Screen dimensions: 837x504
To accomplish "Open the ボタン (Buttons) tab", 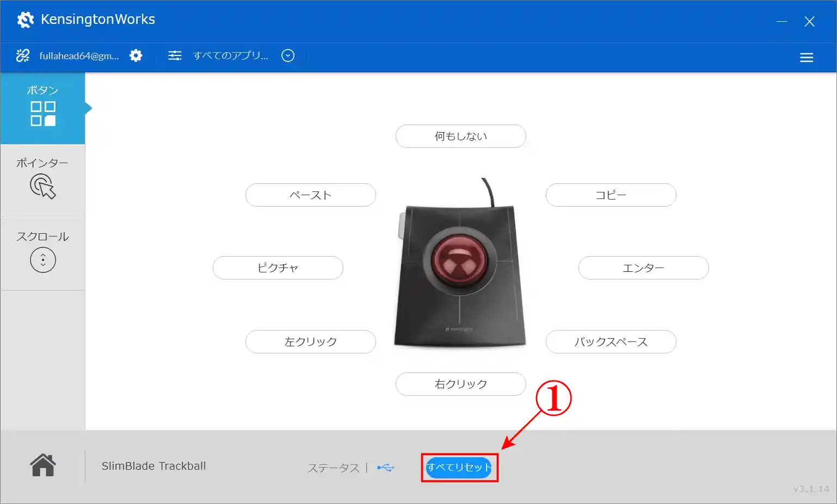I will coord(42,108).
